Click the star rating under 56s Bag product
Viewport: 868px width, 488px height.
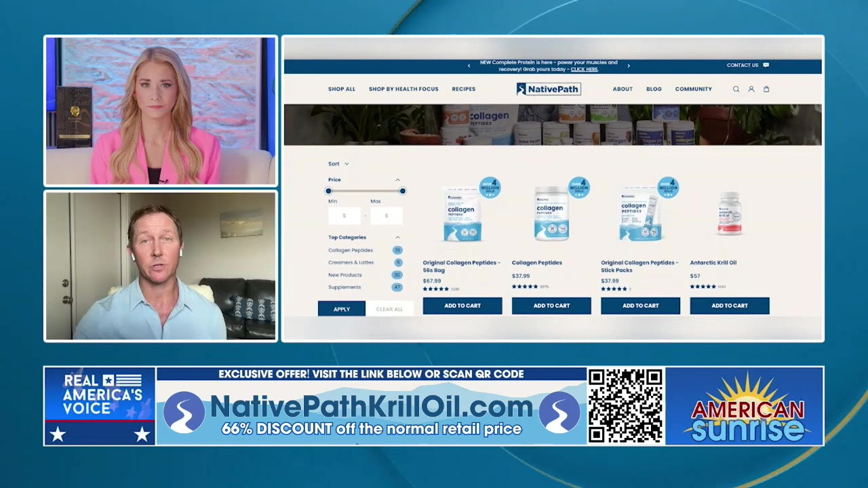(436, 289)
